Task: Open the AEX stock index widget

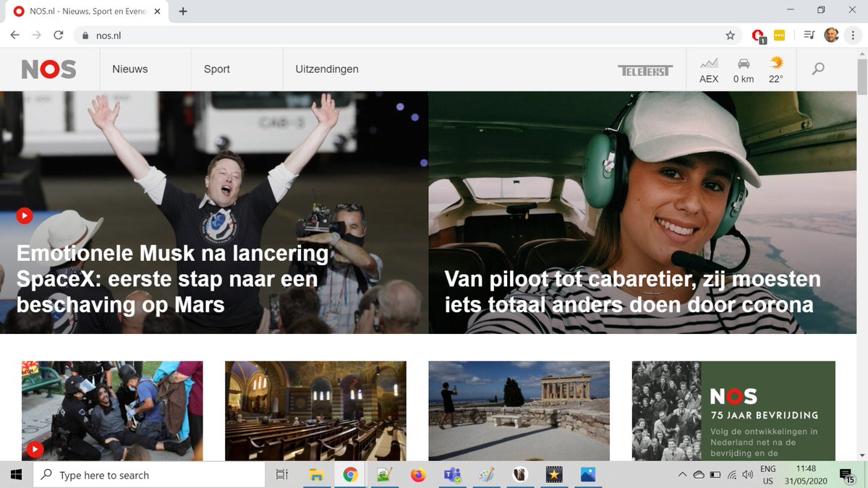Action: point(709,70)
